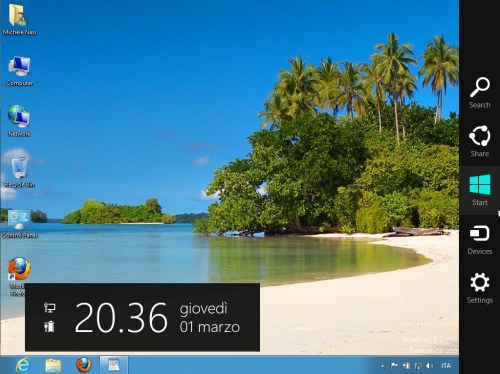
Task: Select the Recycle Bin icon
Action: [19, 172]
